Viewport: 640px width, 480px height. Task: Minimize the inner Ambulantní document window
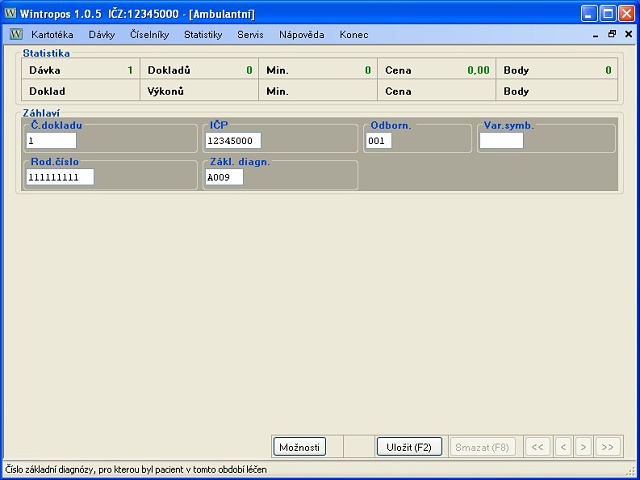(596, 35)
